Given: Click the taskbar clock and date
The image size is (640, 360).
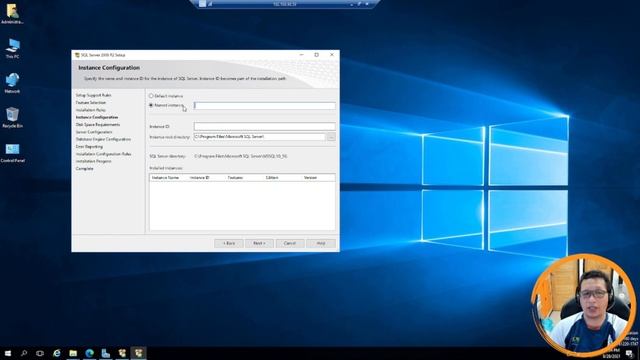Looking at the screenshot, I should tap(611, 353).
